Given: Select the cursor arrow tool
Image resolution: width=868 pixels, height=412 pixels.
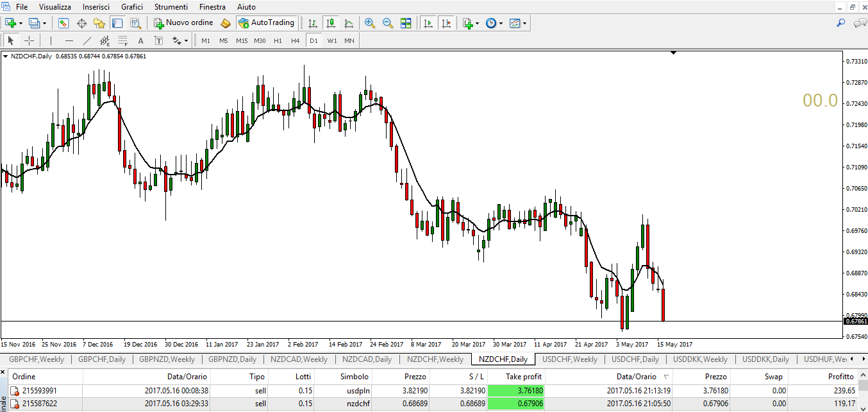Looking at the screenshot, I should pyautogui.click(x=11, y=40).
